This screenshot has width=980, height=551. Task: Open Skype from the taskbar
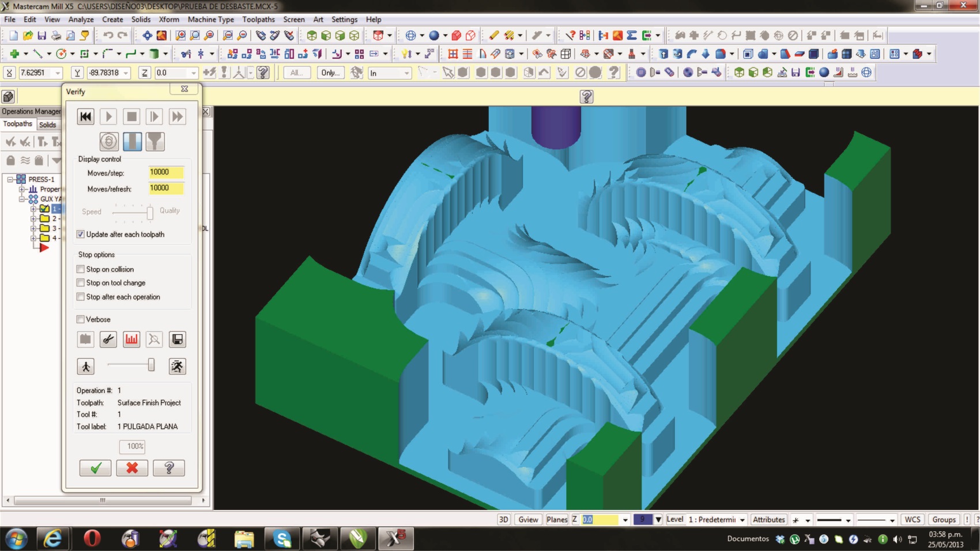pos(282,539)
